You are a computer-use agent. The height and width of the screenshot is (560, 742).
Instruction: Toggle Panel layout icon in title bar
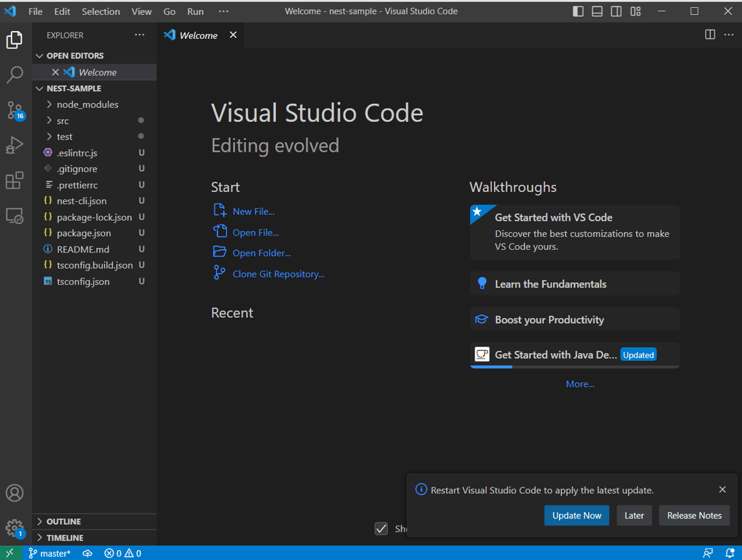597,11
